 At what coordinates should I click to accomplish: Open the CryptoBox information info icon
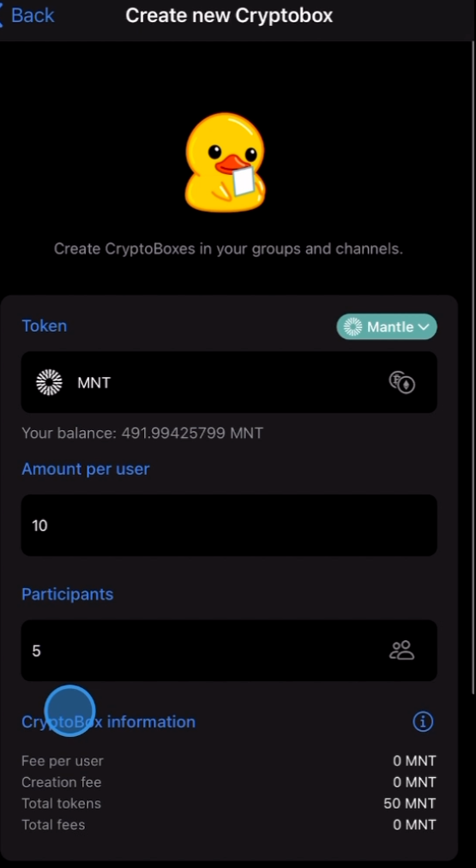pyautogui.click(x=423, y=721)
